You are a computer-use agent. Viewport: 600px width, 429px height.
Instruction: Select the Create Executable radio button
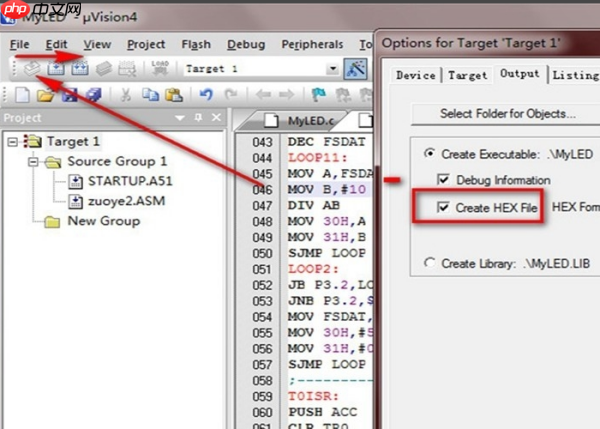(x=430, y=154)
